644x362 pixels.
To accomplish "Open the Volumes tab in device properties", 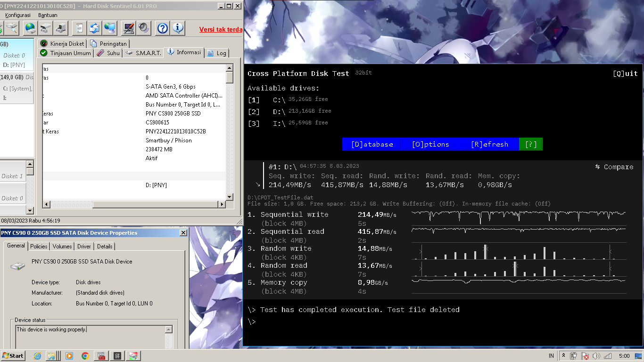I will 62,247.
